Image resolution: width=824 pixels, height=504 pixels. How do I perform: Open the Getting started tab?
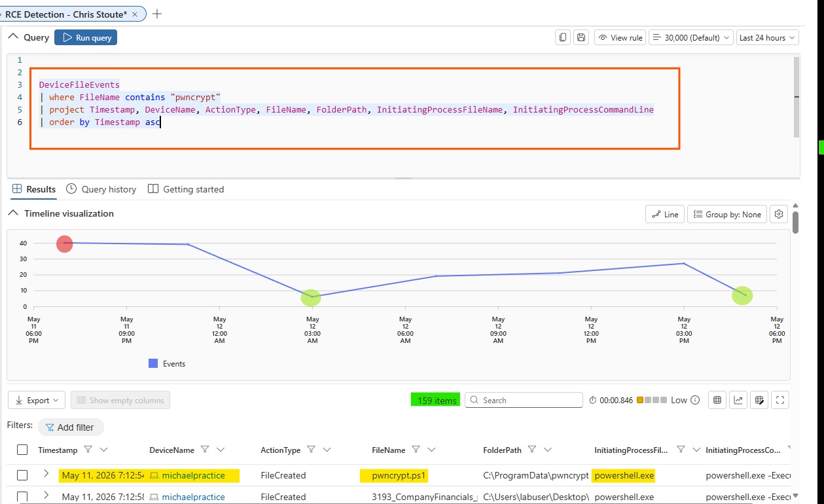pyautogui.click(x=186, y=189)
